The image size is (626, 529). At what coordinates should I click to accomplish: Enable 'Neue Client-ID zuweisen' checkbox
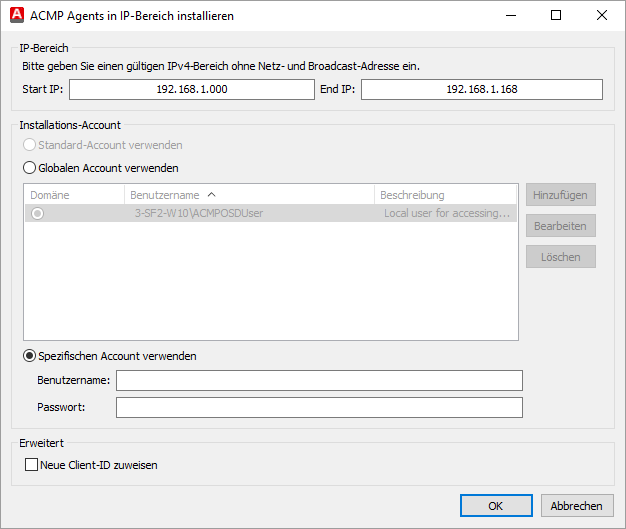31,465
